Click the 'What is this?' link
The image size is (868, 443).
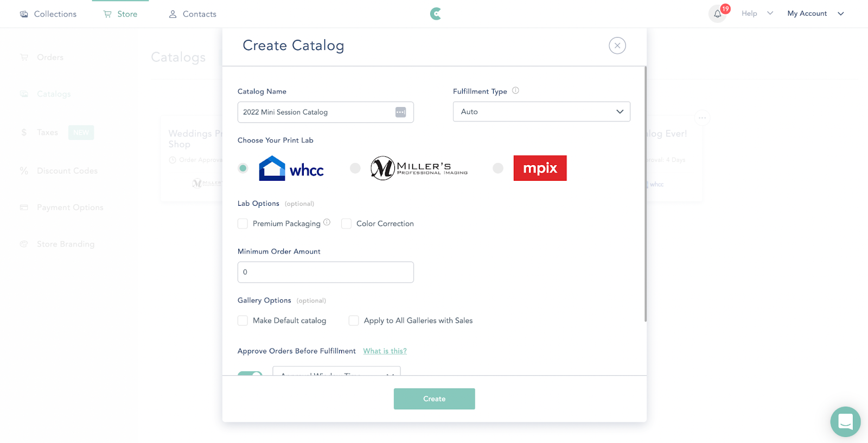[x=385, y=351]
